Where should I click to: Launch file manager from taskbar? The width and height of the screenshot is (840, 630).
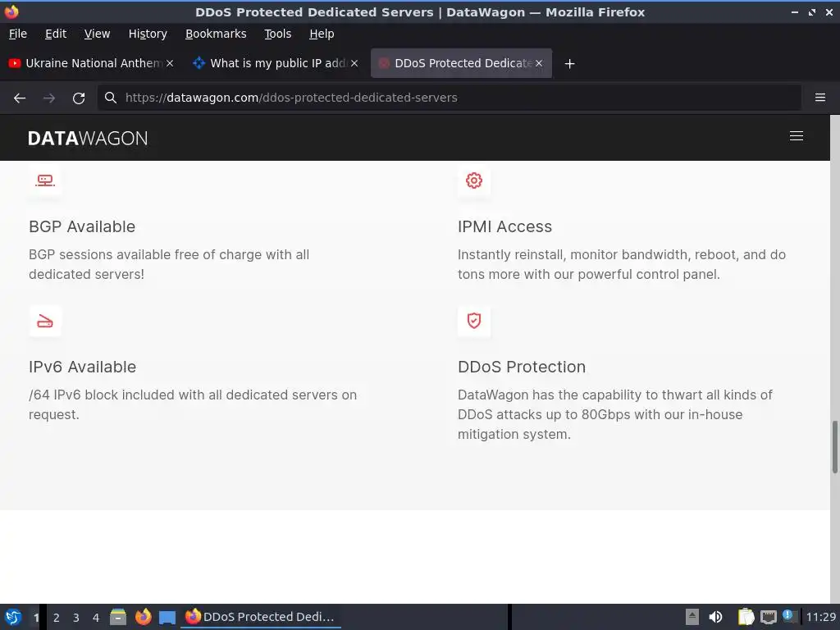tap(118, 617)
